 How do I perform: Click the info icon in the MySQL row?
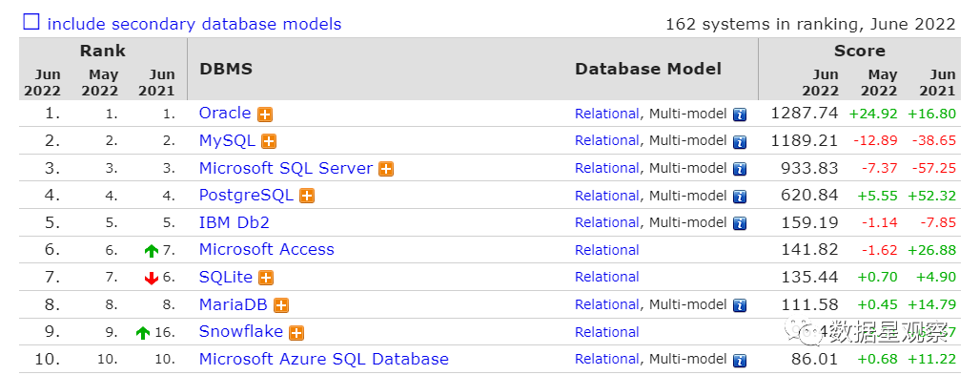point(740,142)
